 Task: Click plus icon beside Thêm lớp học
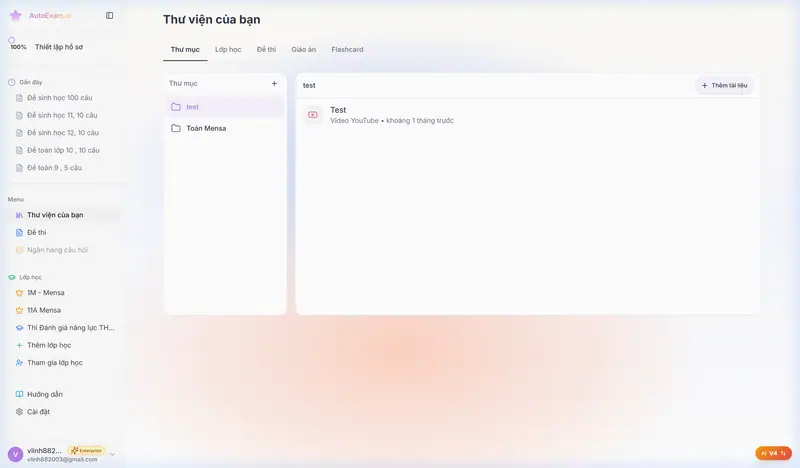[x=19, y=346]
